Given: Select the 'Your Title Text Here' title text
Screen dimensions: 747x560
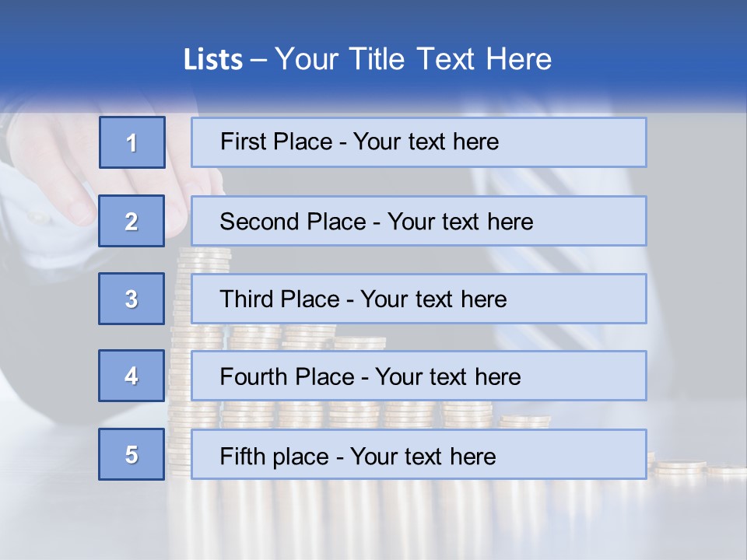Looking at the screenshot, I should tap(413, 59).
